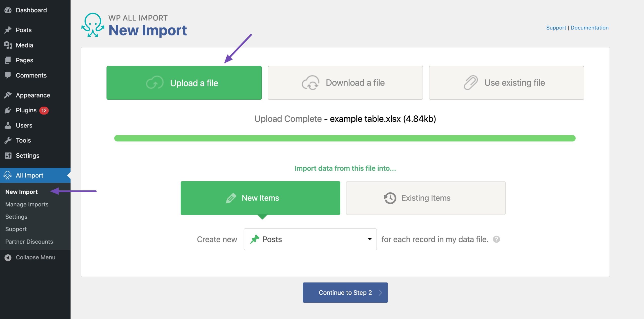The image size is (644, 319).
Task: Click the Users person icon
Action: pos(8,125)
